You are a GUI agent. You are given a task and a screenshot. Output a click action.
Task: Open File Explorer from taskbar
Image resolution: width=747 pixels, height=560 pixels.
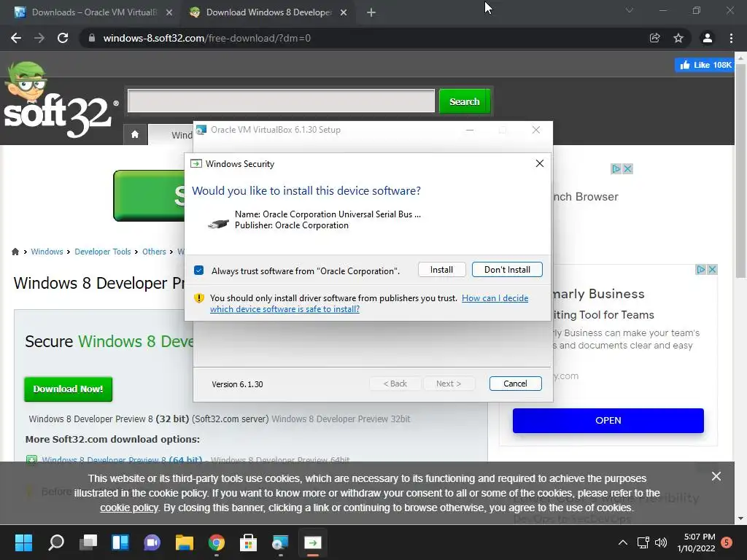[185, 542]
